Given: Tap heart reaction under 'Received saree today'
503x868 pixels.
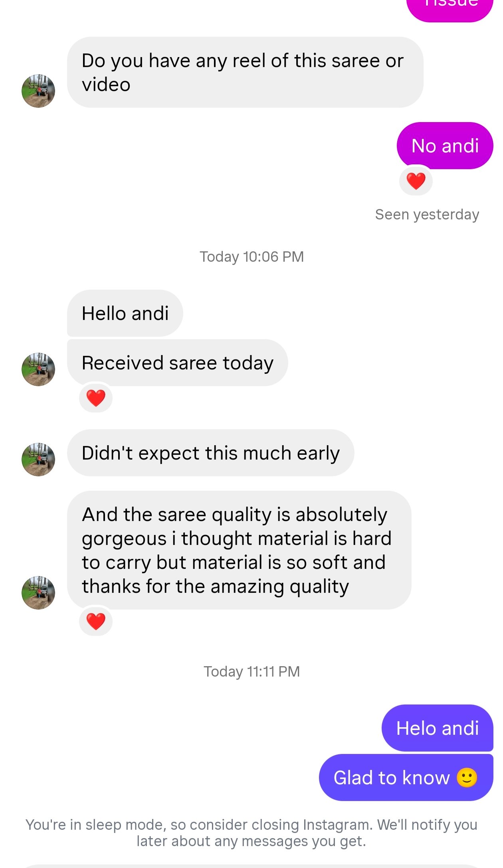Looking at the screenshot, I should (96, 398).
